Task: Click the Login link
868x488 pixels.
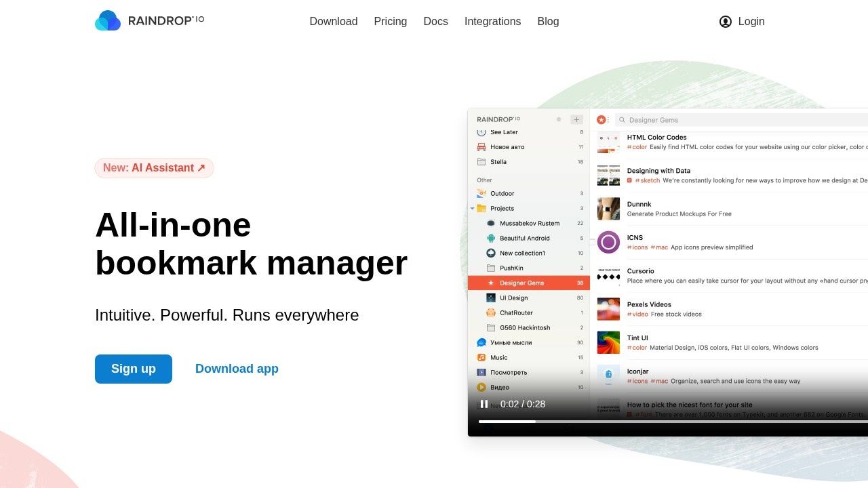Action: (x=751, y=22)
